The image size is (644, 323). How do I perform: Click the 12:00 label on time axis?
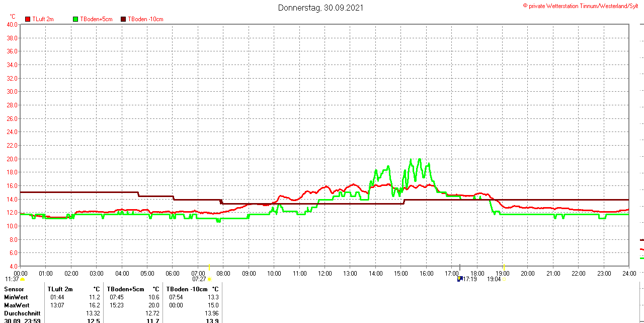(x=325, y=274)
